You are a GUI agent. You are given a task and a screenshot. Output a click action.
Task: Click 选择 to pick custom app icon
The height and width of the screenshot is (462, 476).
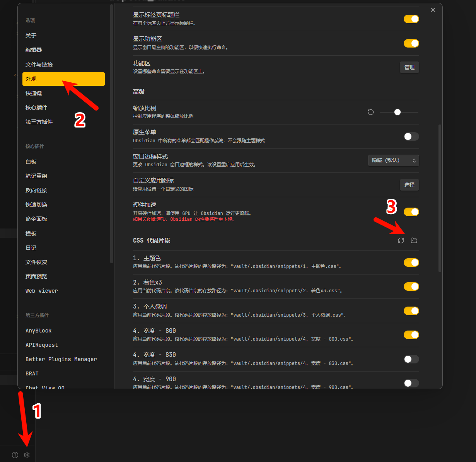pos(409,185)
